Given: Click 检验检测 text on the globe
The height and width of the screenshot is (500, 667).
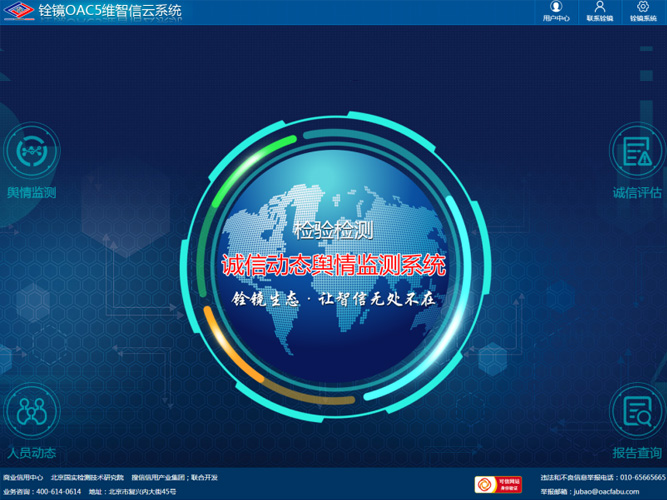Looking at the screenshot, I should pos(333,230).
